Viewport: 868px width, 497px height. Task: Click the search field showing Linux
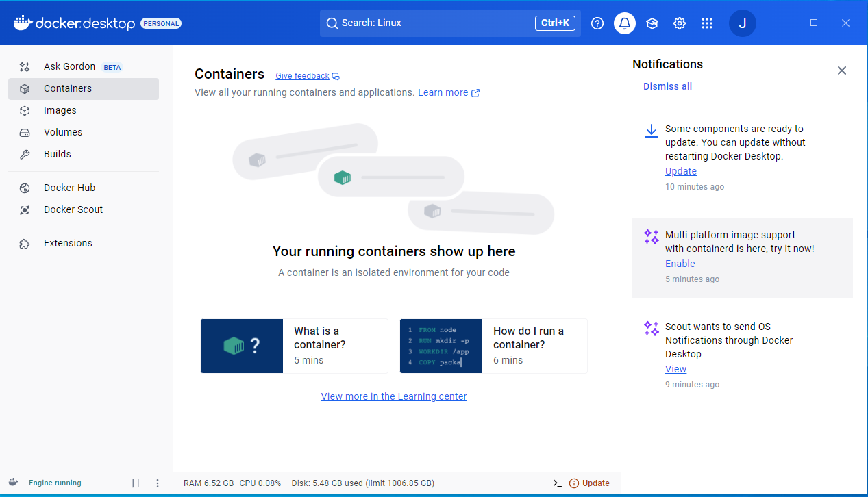point(450,23)
